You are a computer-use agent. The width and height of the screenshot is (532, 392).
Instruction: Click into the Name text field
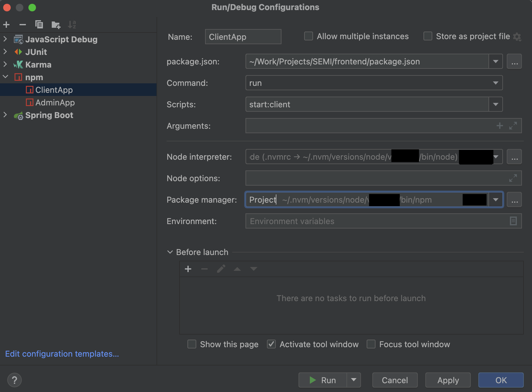(x=243, y=37)
